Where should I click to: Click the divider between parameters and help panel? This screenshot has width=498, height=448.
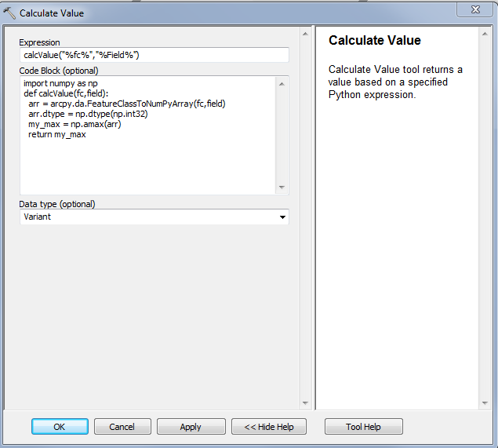313,218
